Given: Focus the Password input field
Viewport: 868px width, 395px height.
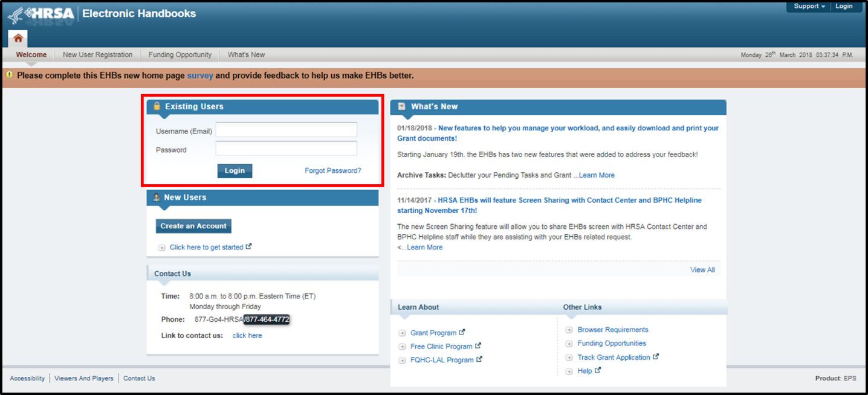Looking at the screenshot, I should (287, 149).
